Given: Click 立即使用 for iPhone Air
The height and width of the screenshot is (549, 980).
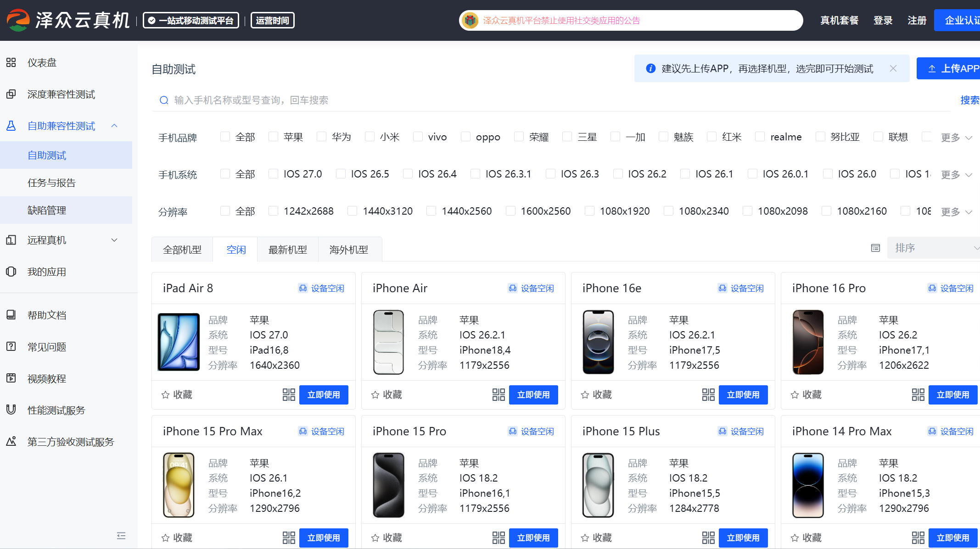Looking at the screenshot, I should (533, 395).
